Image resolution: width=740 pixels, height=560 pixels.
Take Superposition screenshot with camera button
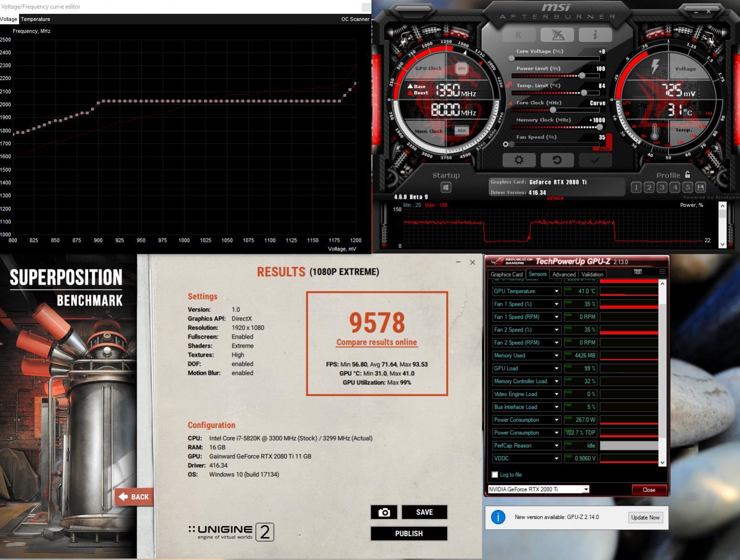pyautogui.click(x=384, y=512)
